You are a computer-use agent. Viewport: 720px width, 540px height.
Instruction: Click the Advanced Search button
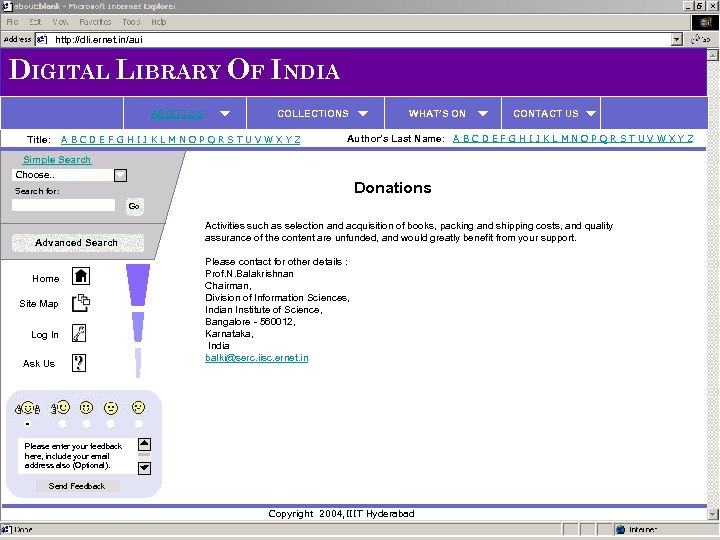tap(78, 242)
